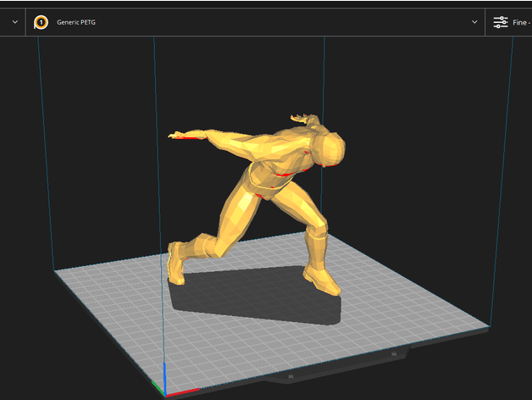Select the Generic PETG filament name
The image size is (532, 400).
(x=76, y=22)
